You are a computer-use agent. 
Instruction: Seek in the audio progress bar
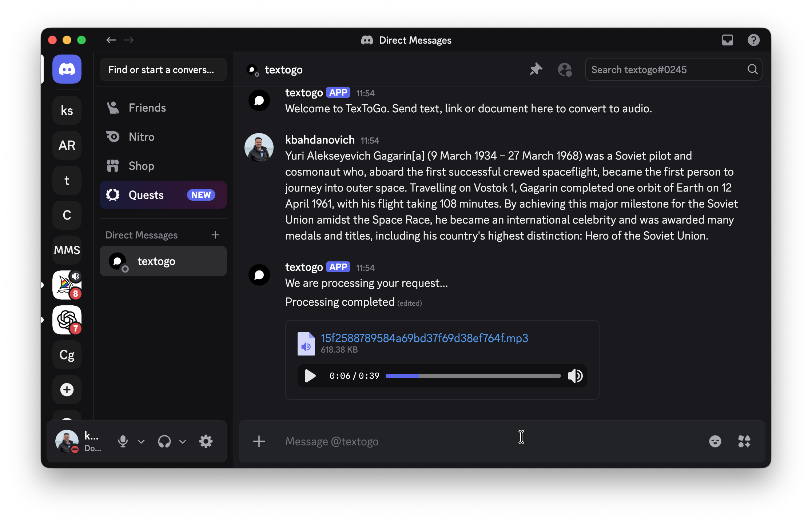pos(473,376)
